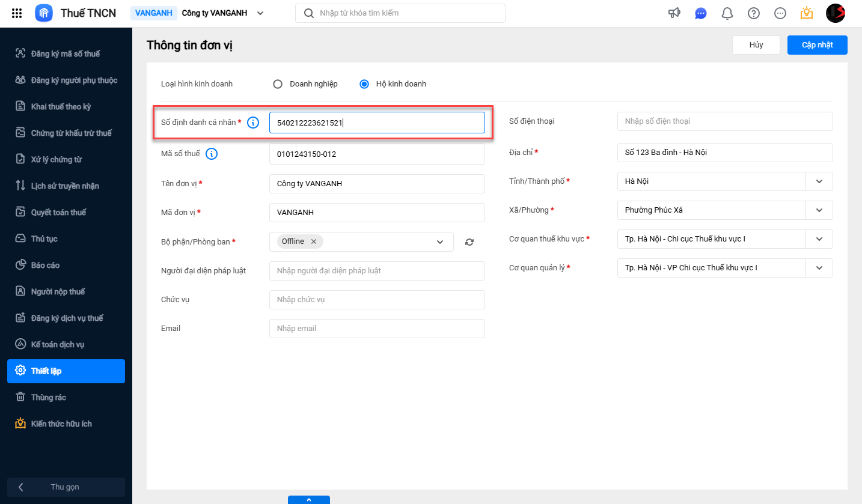Image resolution: width=862 pixels, height=504 pixels.
Task: Click the megaphone announcements icon
Action: (674, 13)
